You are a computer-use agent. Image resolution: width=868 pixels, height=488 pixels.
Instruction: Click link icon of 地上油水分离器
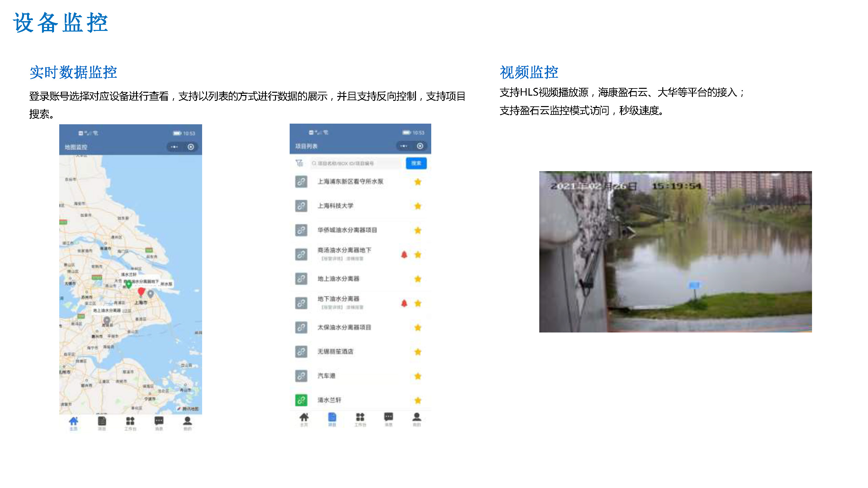(x=301, y=278)
